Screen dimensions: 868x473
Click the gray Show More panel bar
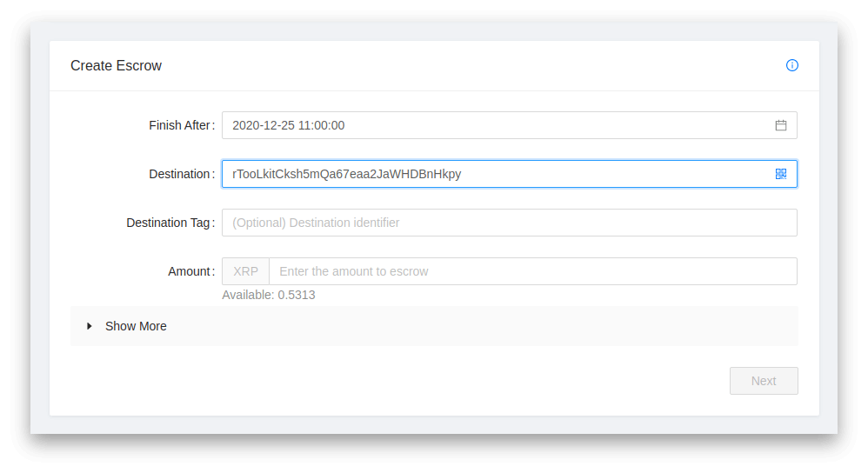434,326
